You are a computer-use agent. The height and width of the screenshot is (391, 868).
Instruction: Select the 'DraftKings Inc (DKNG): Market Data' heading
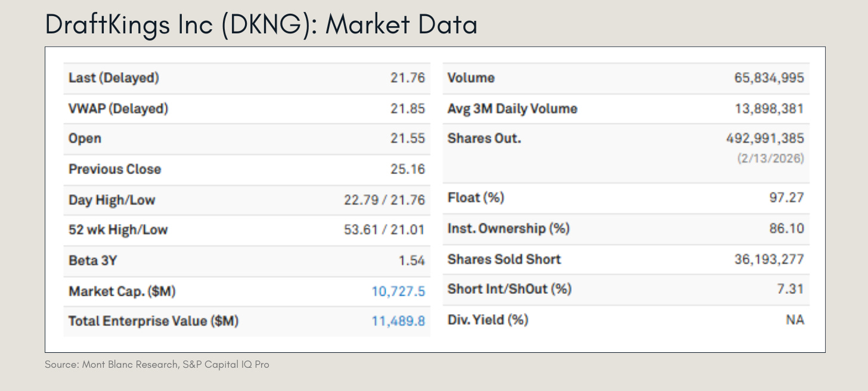pyautogui.click(x=261, y=25)
